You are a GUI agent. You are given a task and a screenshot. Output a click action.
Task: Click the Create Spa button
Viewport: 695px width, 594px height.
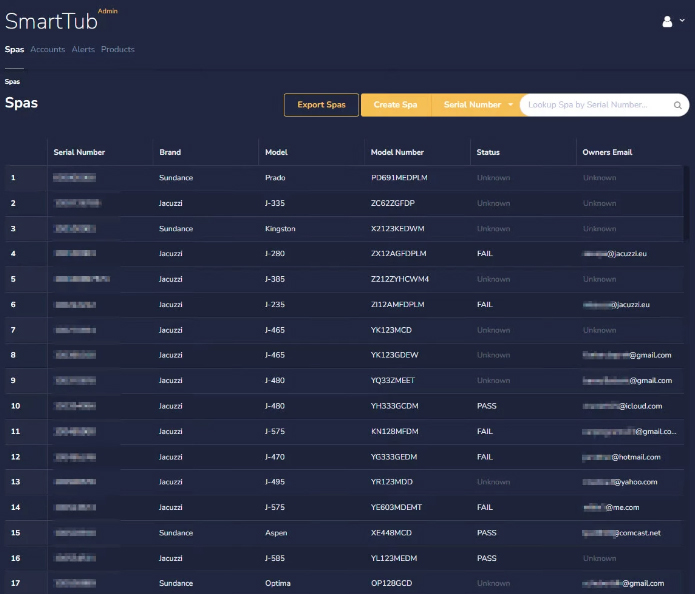[x=395, y=105]
